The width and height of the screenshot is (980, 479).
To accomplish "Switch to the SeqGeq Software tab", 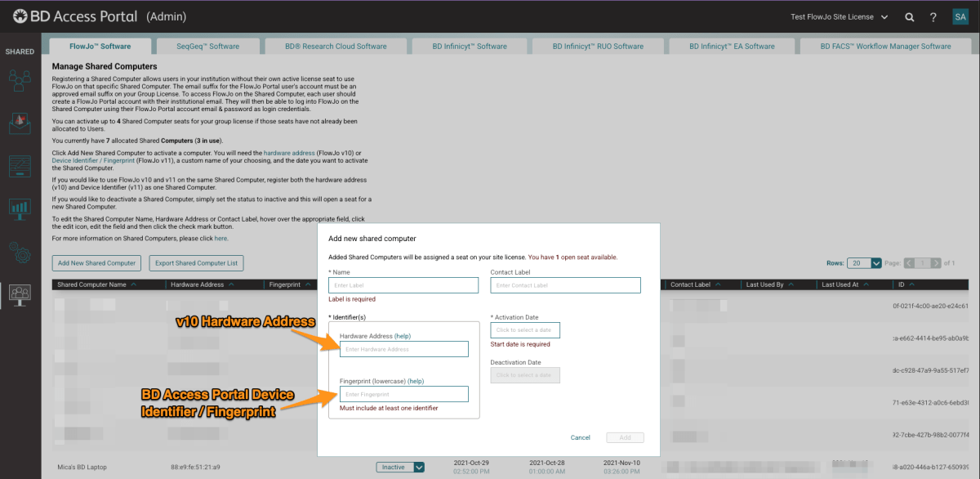I will click(207, 46).
